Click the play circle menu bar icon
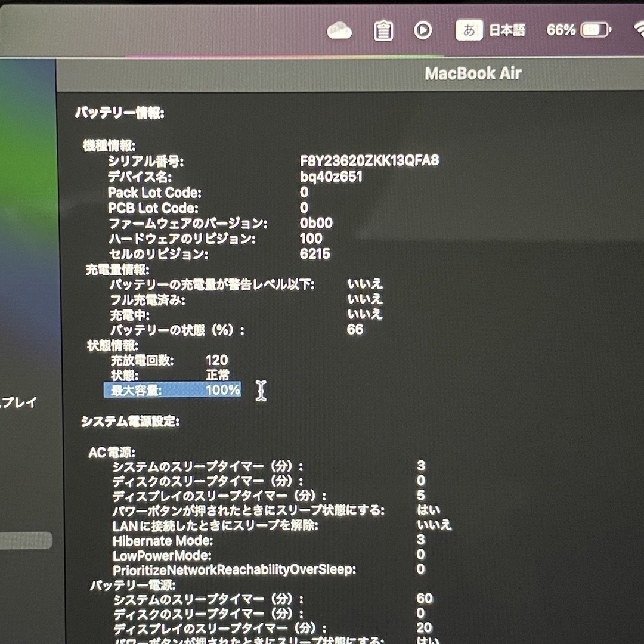 tap(423, 30)
